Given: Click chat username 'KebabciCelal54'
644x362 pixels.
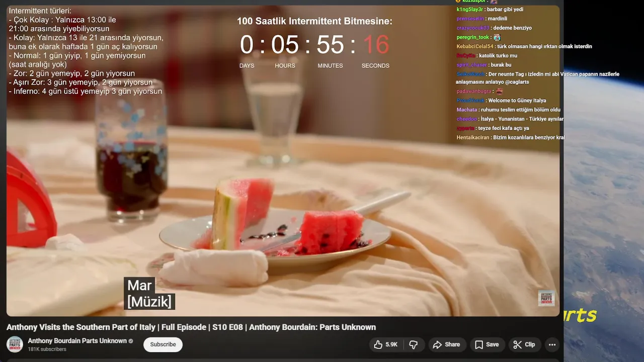Looking at the screenshot, I should tap(475, 46).
